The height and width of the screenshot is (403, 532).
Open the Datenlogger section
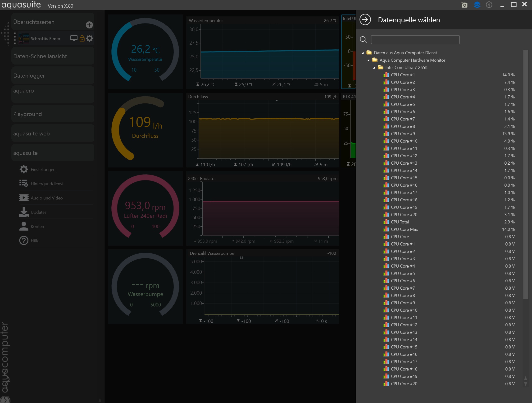point(29,76)
